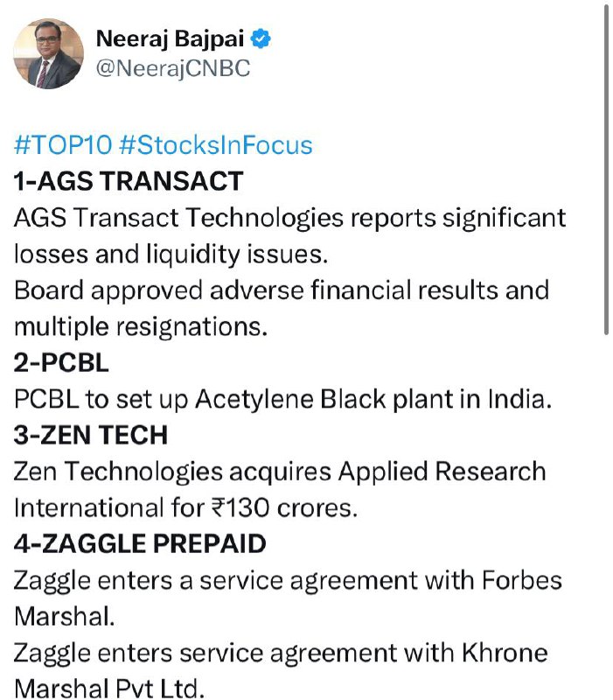Viewport: 613px width, 700px height.
Task: Open Neeraj Bajpai's profile picture
Action: [49, 53]
